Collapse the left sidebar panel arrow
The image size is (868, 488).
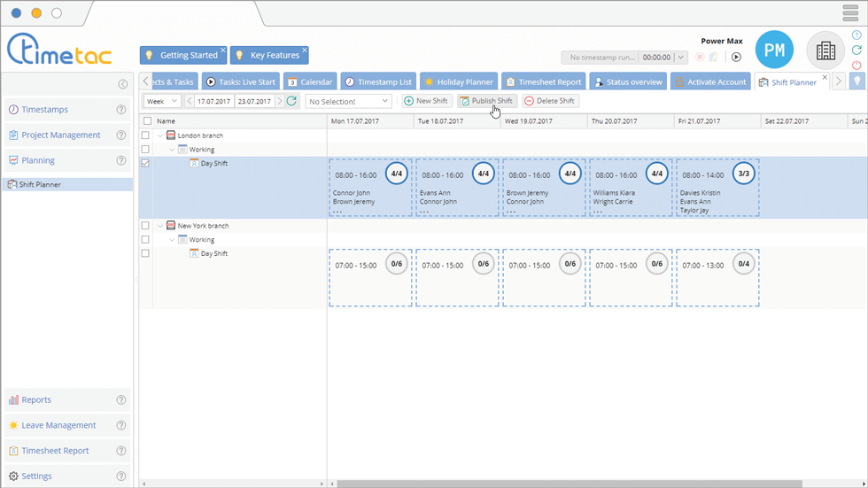[x=123, y=84]
